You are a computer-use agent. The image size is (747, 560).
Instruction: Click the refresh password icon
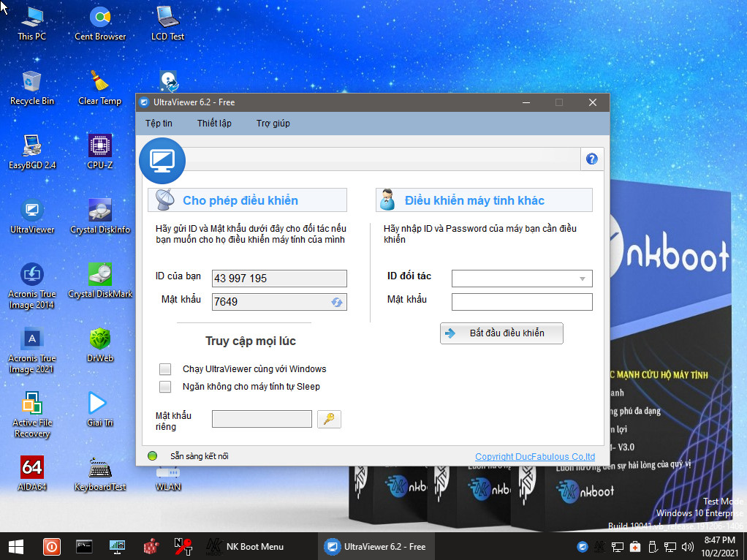[x=337, y=302]
